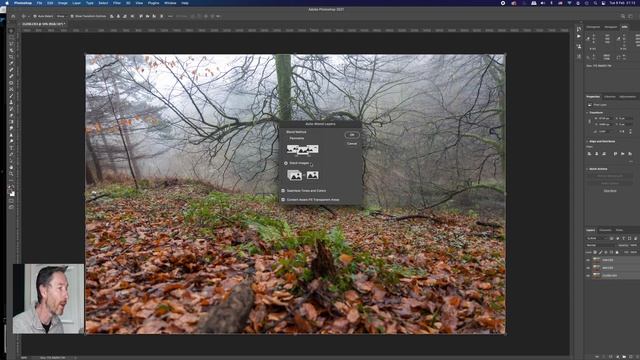Click OK in Auto-Blend Layers dialog
The height and width of the screenshot is (360, 640).
tap(352, 135)
